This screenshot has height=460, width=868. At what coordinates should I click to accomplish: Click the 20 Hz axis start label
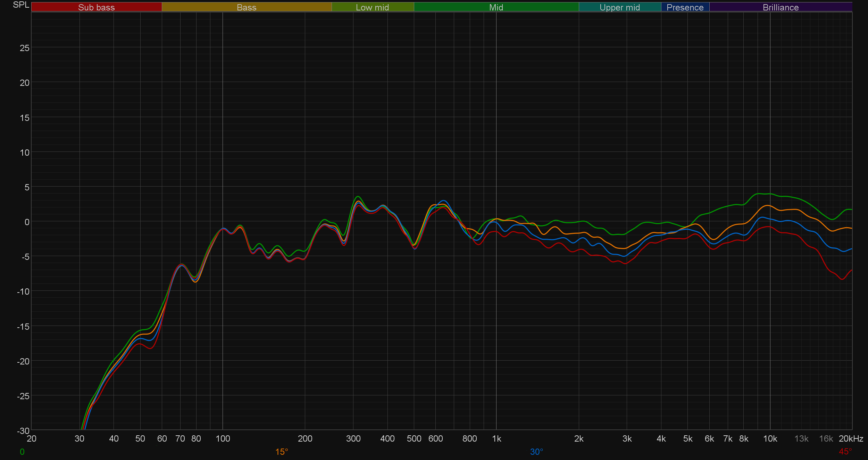click(32, 439)
